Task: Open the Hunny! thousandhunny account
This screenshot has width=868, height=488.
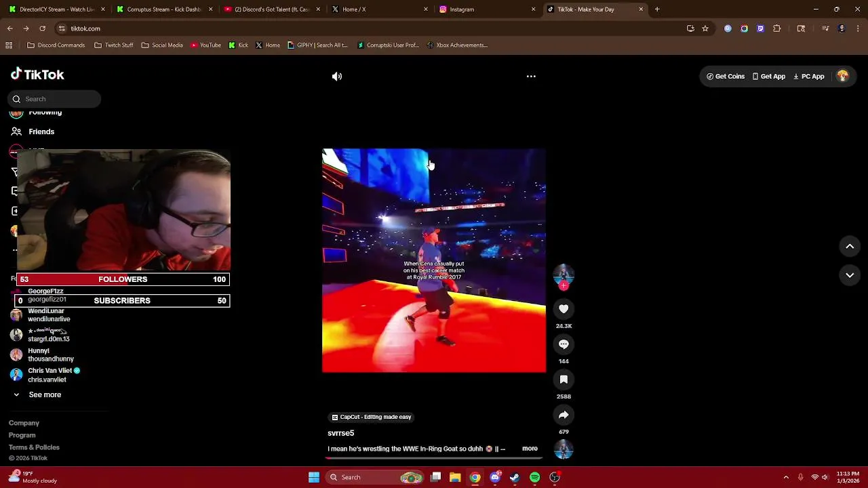Action: (42, 354)
